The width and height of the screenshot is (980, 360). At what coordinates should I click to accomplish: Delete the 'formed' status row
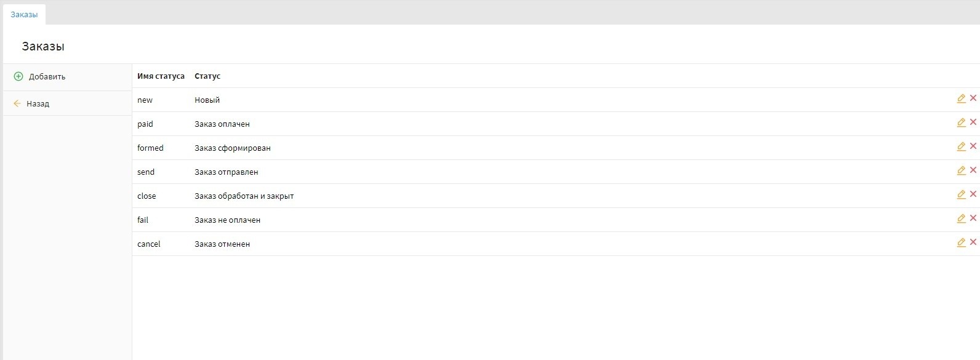point(973,146)
